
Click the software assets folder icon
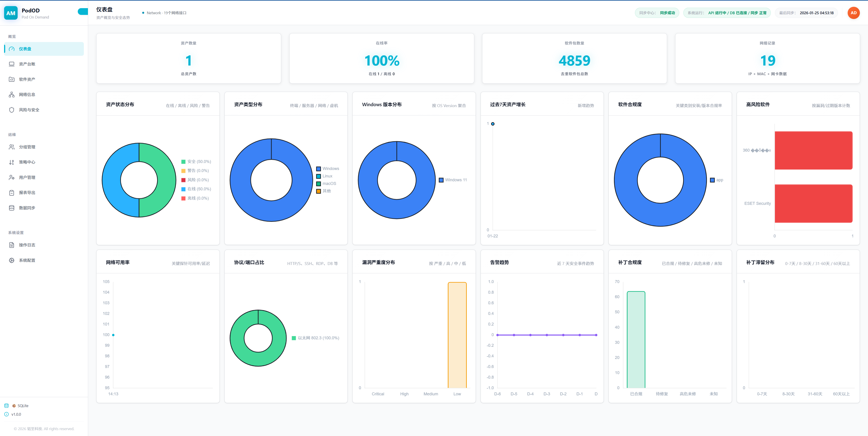(12, 80)
